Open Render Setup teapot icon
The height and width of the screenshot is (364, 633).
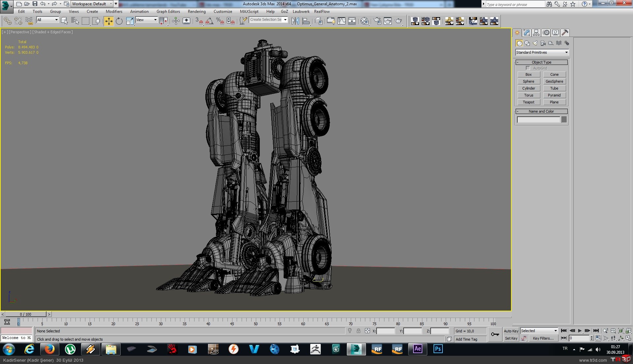[x=377, y=21]
